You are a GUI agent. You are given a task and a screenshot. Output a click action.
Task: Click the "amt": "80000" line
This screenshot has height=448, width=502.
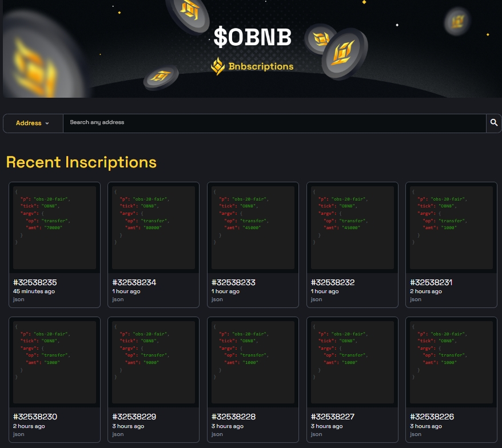(144, 228)
